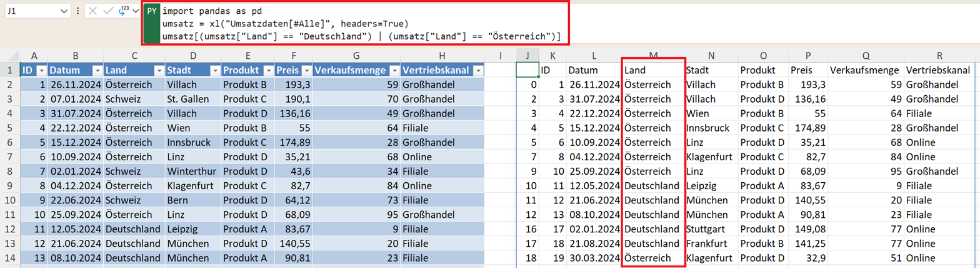Open the Vertriebskanal filter dropdown
Viewport: 980px width, 268px height.
tap(477, 70)
